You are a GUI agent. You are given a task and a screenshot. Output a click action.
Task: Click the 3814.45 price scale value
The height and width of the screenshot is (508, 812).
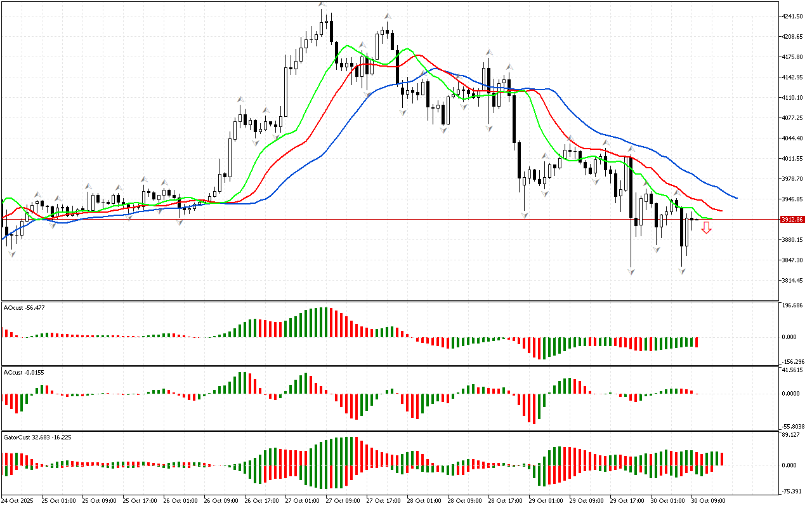(x=794, y=280)
